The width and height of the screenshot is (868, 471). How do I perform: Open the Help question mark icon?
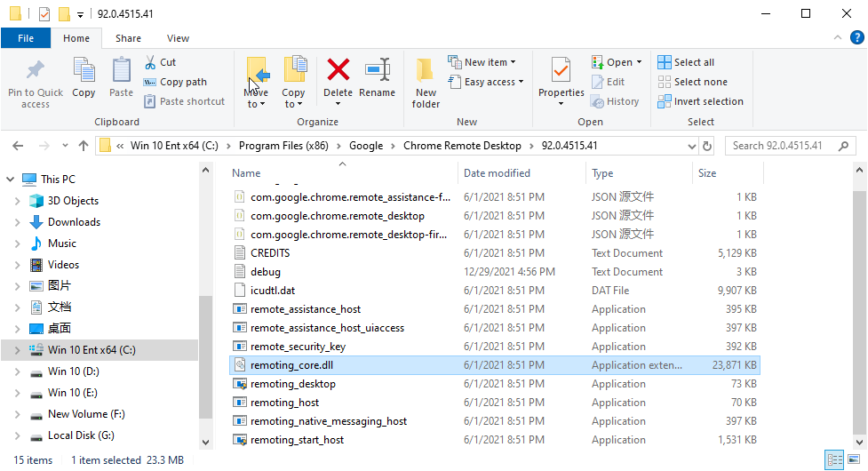click(857, 37)
